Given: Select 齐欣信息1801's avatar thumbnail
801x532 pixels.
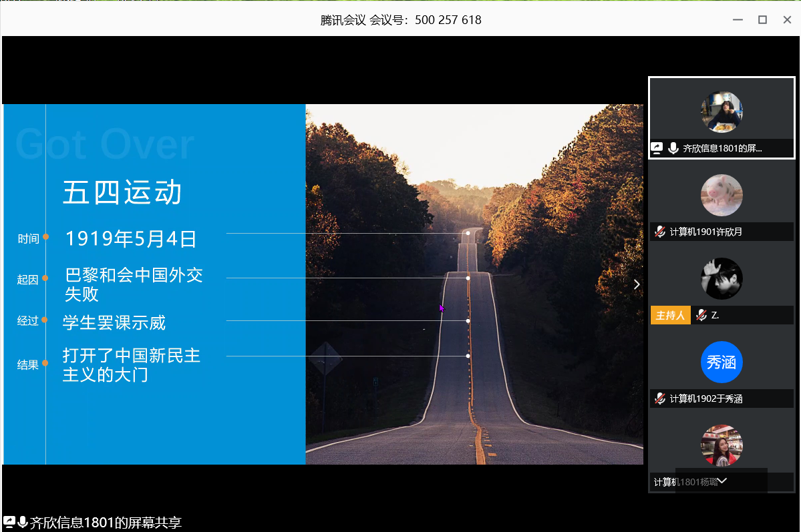Looking at the screenshot, I should pyautogui.click(x=722, y=112).
